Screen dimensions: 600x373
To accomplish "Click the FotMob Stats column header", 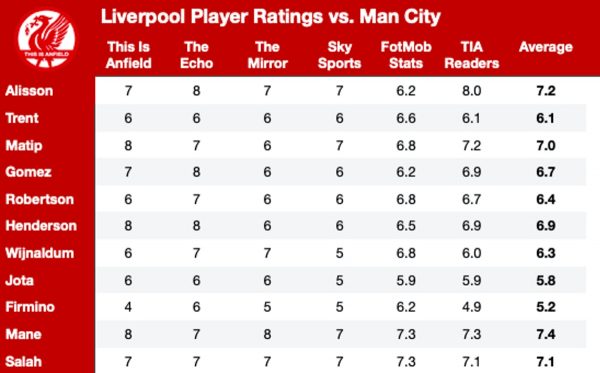I will tap(406, 55).
